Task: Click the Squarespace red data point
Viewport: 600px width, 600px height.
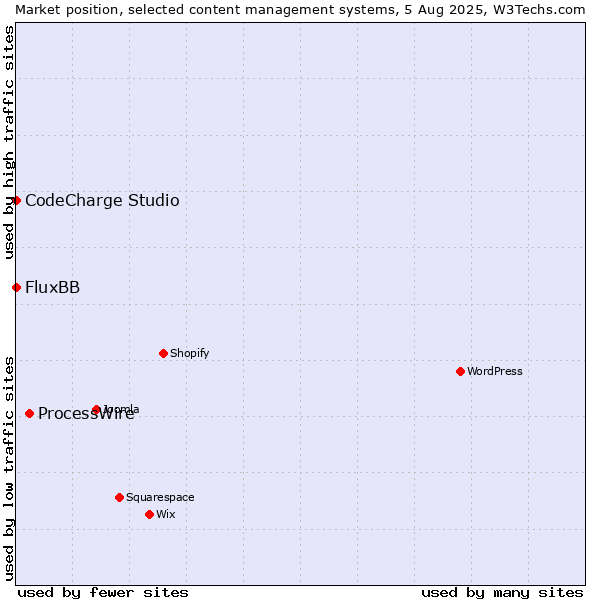Action: pyautogui.click(x=119, y=497)
